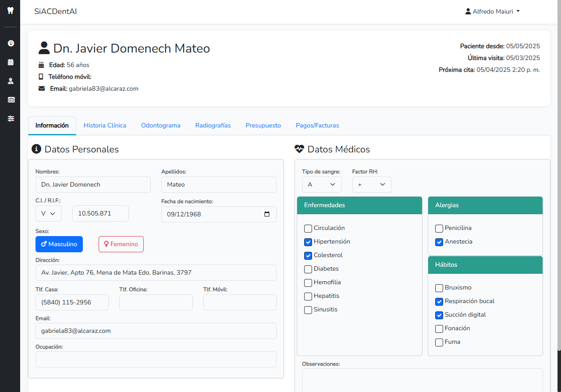Open the Alfredo Maiuri user menu
The height and width of the screenshot is (392, 561).
point(492,12)
